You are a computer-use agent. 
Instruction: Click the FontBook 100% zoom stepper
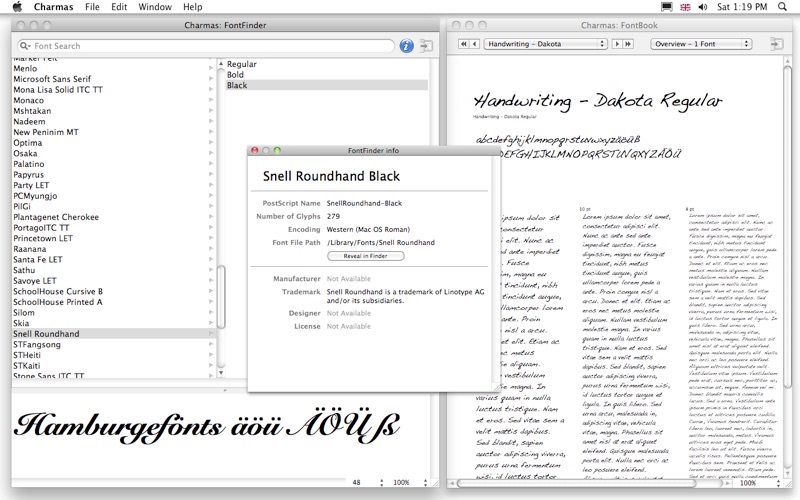tap(778, 483)
